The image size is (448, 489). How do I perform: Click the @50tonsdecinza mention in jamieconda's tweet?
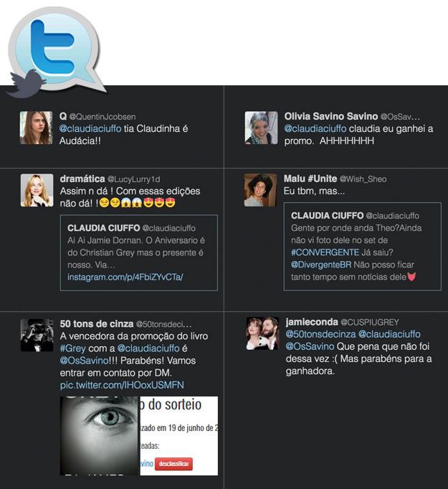coord(321,334)
